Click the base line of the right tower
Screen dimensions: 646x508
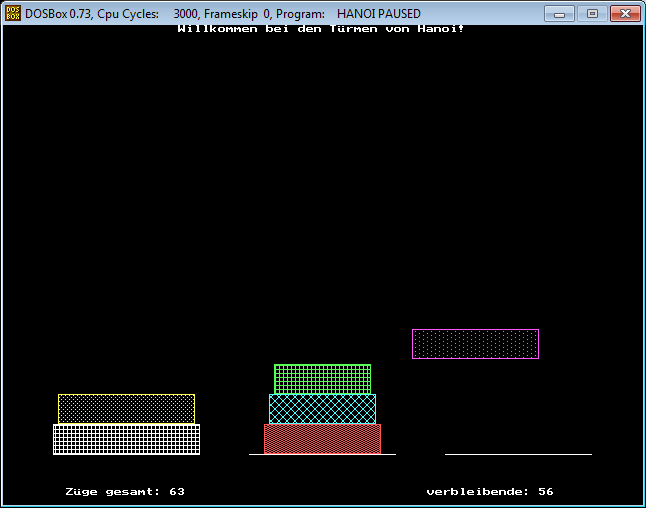point(518,454)
